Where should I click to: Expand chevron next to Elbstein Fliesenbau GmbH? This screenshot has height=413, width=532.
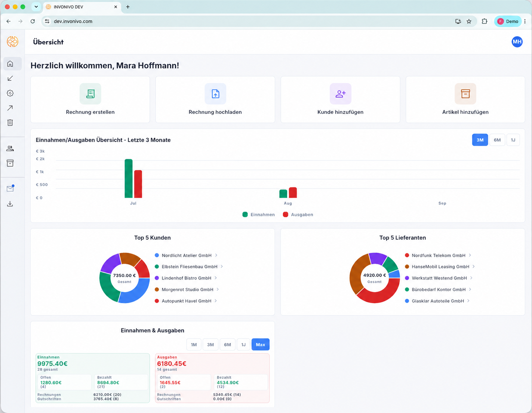222,266
